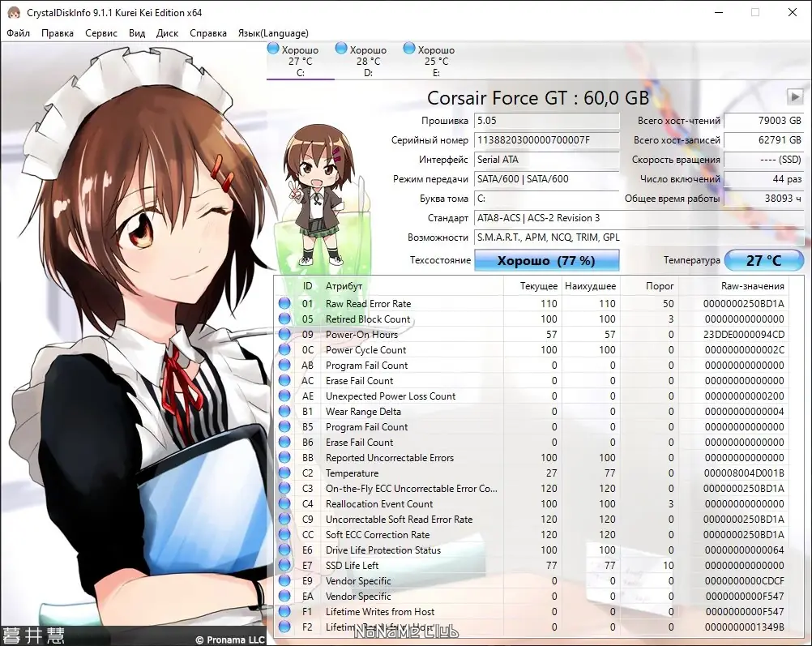Click the next disk arrow button
This screenshot has height=646, width=812.
coord(794,96)
